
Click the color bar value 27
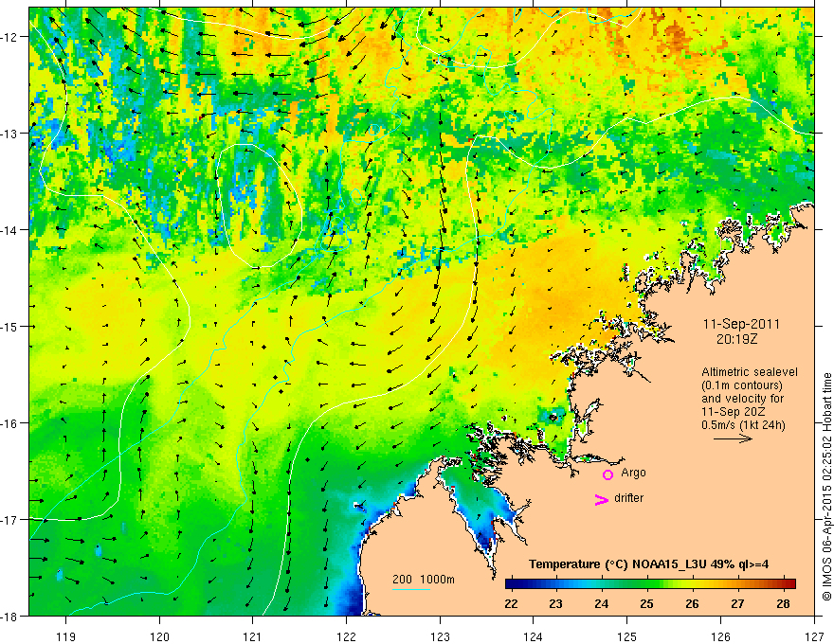[737, 603]
